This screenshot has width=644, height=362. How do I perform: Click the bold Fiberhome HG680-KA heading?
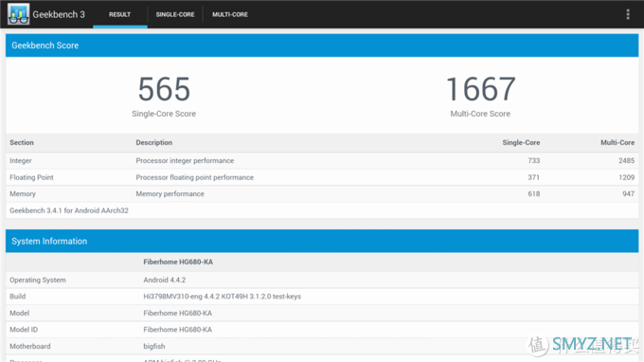pyautogui.click(x=178, y=262)
